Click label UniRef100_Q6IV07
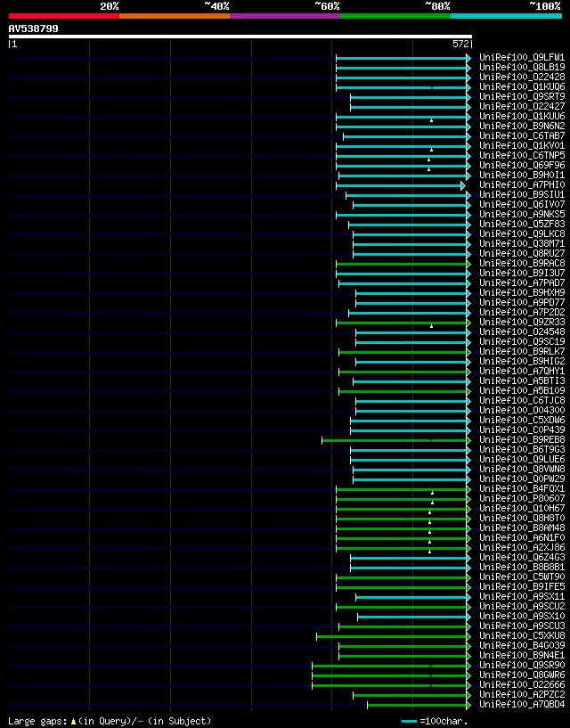The height and width of the screenshot is (728, 570). (x=522, y=204)
